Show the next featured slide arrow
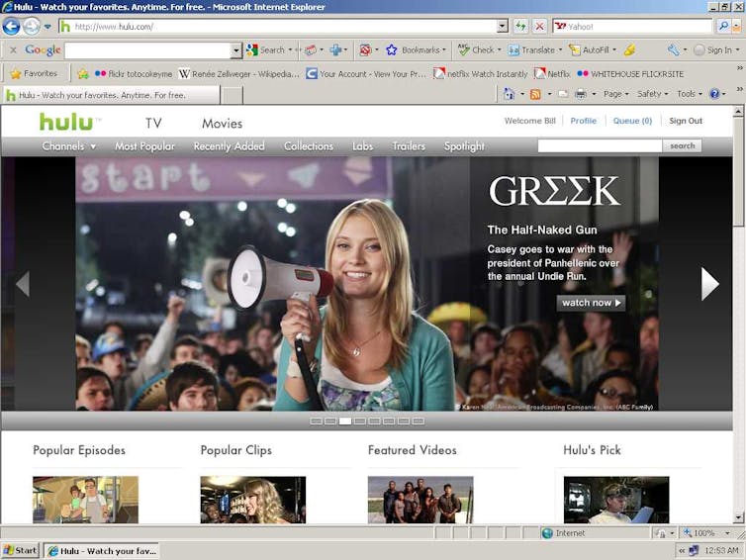Screen dimensions: 746x560 [709, 284]
